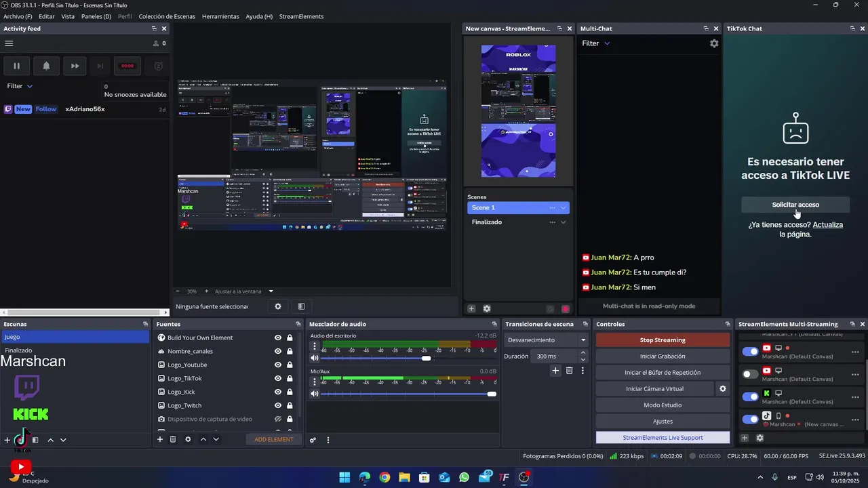The height and width of the screenshot is (488, 868).
Task: Pause the Activity feed alerts
Action: (x=16, y=66)
